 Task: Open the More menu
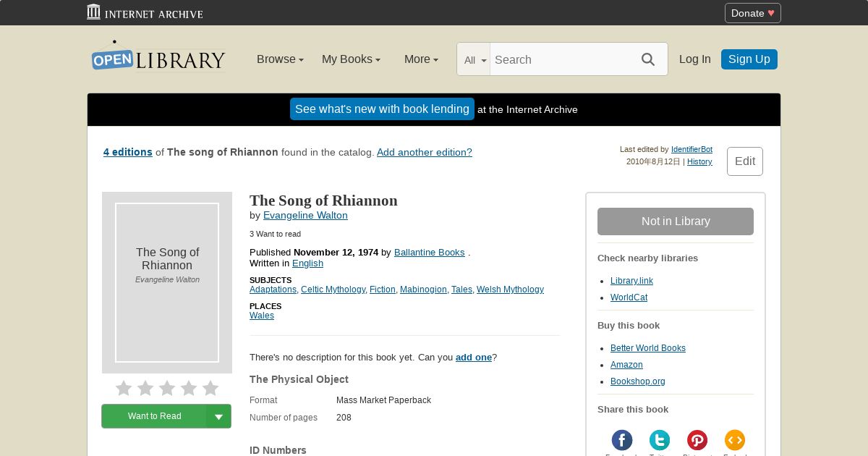click(421, 59)
